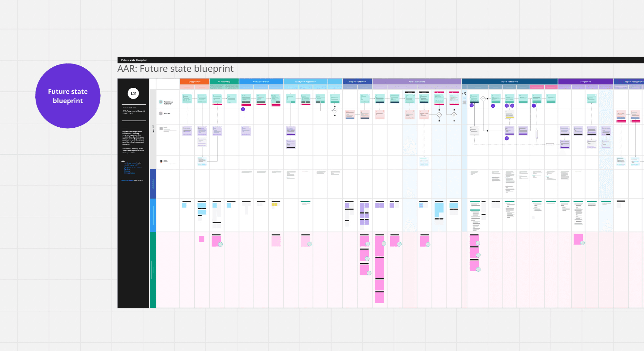Click the clock icon in Report assessments
This screenshot has height=351, width=644.
tap(464, 94)
